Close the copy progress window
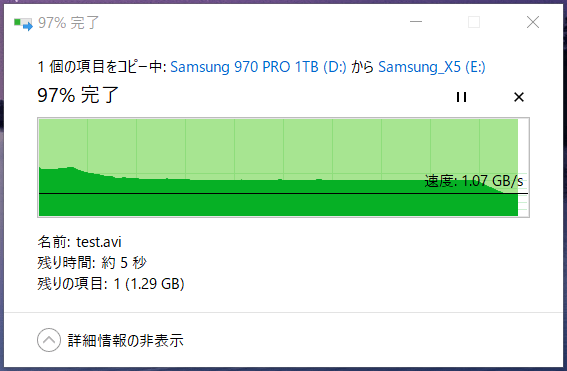Viewport: 567px width, 371px height. (x=533, y=22)
